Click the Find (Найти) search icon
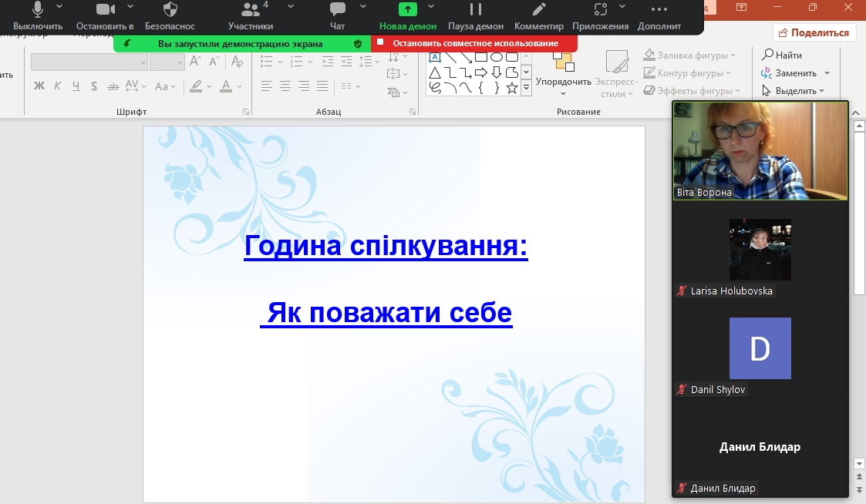 pyautogui.click(x=768, y=55)
